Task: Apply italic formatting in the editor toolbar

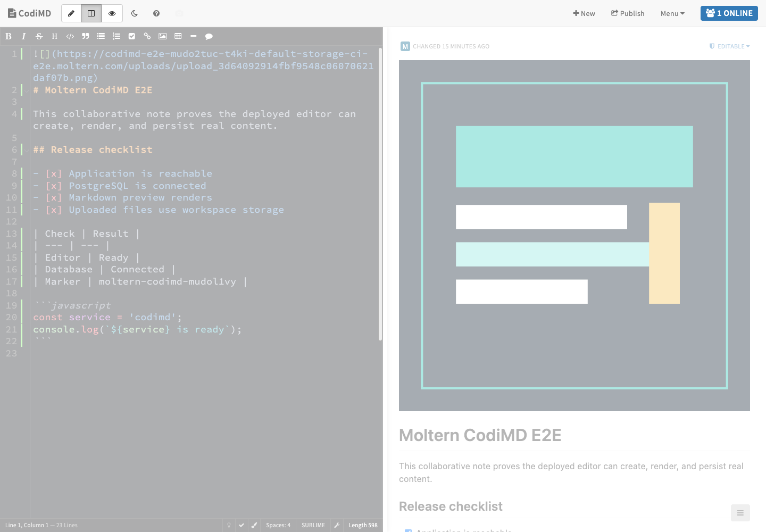Action: (23, 36)
